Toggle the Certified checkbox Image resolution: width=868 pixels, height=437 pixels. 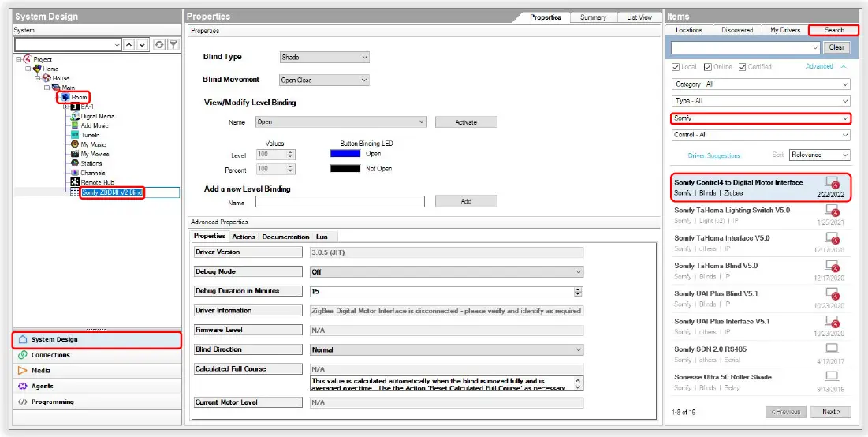[743, 67]
